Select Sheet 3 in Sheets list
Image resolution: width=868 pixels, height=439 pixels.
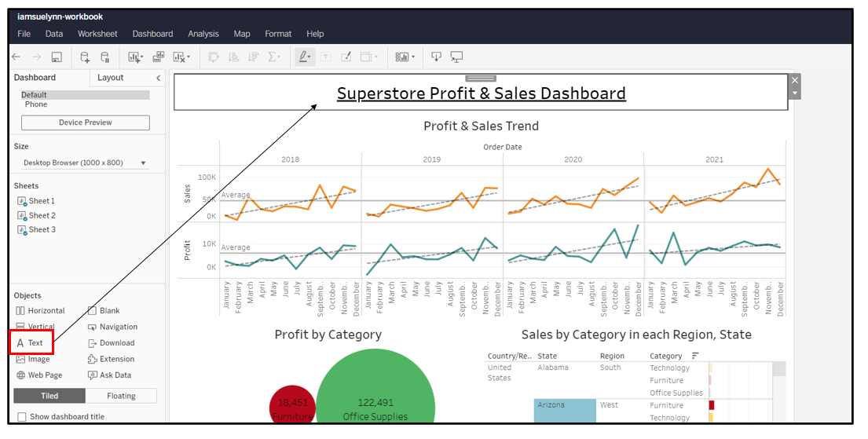(36, 230)
